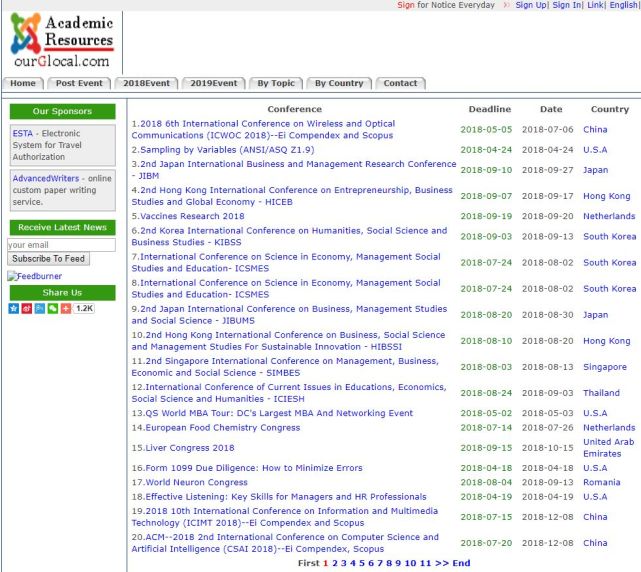Go to pagination page 10
641x572 pixels.
click(410, 563)
